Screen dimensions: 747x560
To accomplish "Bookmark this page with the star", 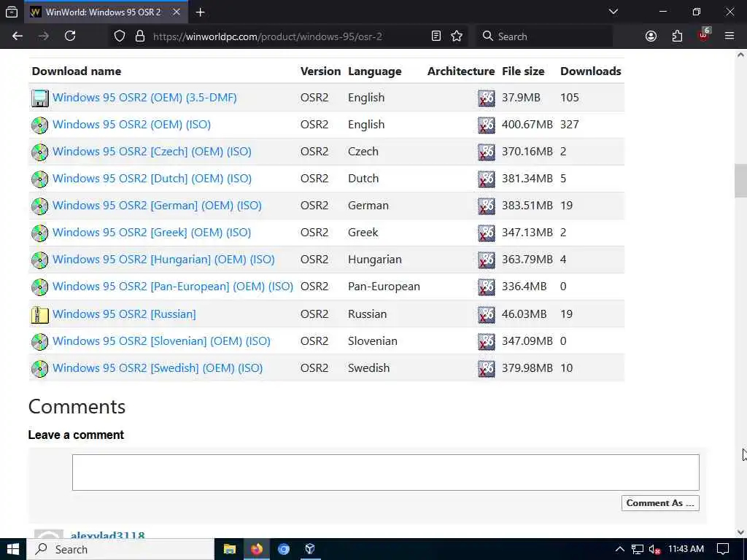I will (457, 36).
